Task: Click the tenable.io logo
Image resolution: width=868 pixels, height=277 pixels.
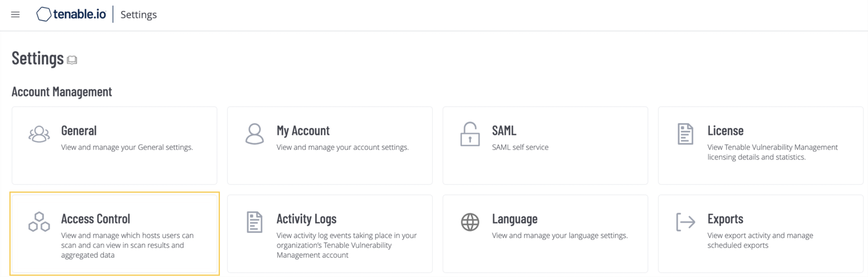Action: coord(71,14)
